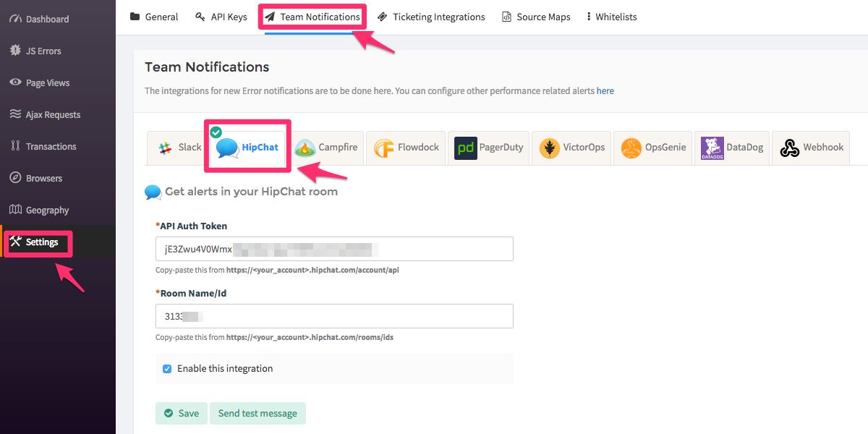Click the General folder icon
868x434 pixels.
click(135, 17)
